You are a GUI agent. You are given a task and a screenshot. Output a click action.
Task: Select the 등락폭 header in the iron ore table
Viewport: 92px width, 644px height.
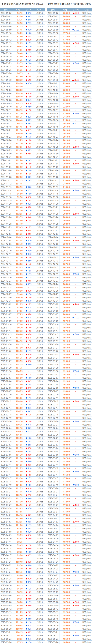coord(28,10)
